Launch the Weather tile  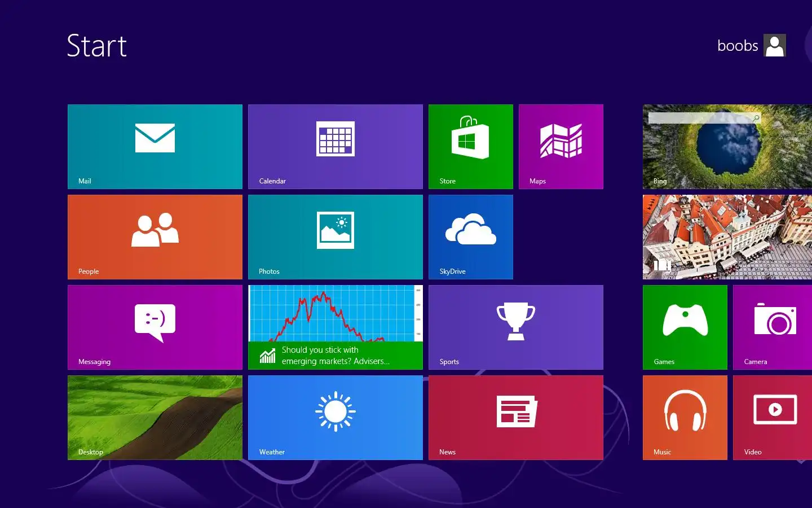pyautogui.click(x=336, y=418)
